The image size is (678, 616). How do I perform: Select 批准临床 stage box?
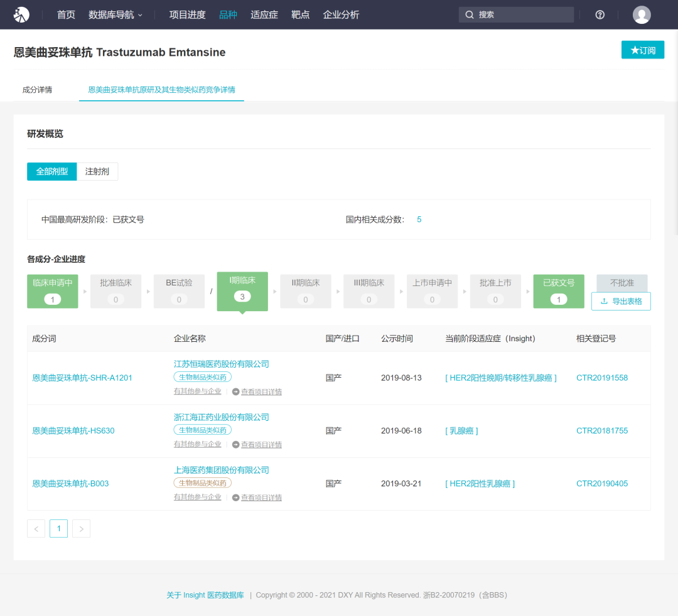coord(116,291)
